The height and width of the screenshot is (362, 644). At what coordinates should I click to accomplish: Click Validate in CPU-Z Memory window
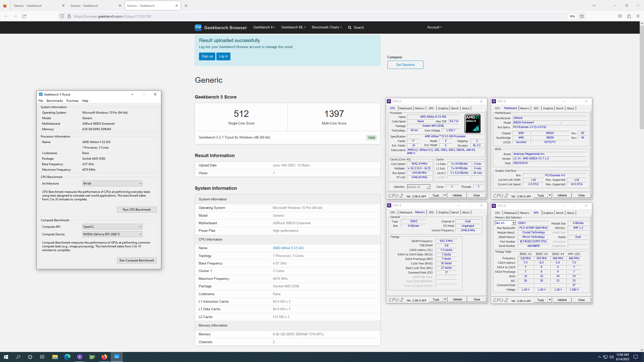tap(457, 299)
